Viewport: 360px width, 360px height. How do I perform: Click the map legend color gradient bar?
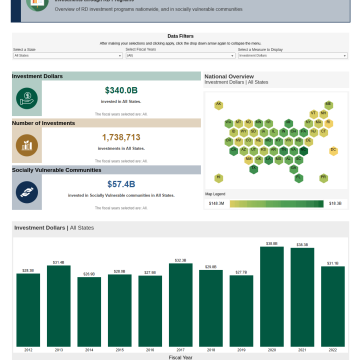[277, 204]
